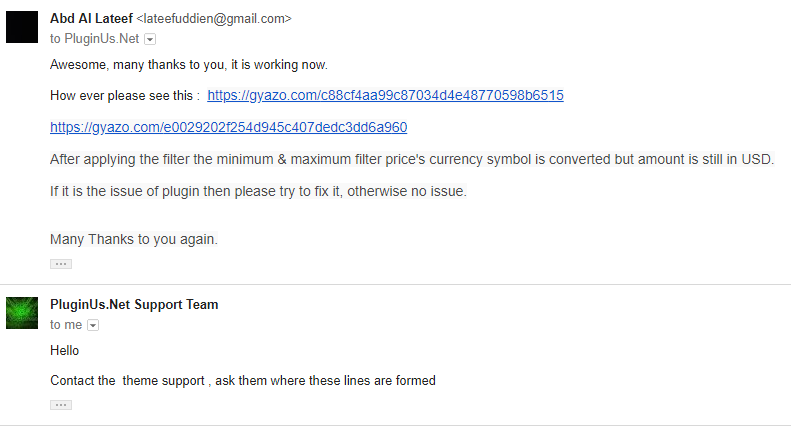
Task: Open the gyazo link starting with e0029202
Action: 228,128
